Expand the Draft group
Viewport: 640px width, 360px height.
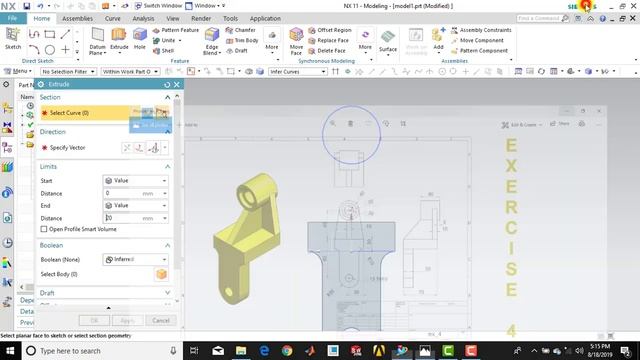click(167, 293)
